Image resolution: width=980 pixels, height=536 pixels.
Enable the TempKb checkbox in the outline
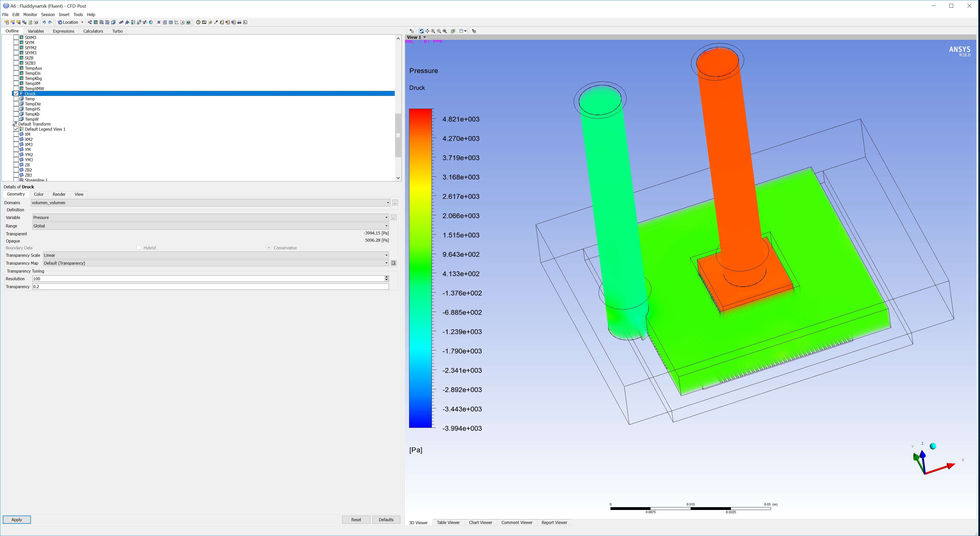[x=16, y=114]
